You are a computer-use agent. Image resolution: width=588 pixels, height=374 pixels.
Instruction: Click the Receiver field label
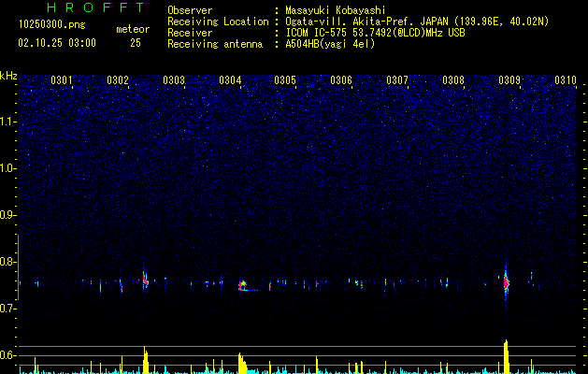(x=190, y=33)
